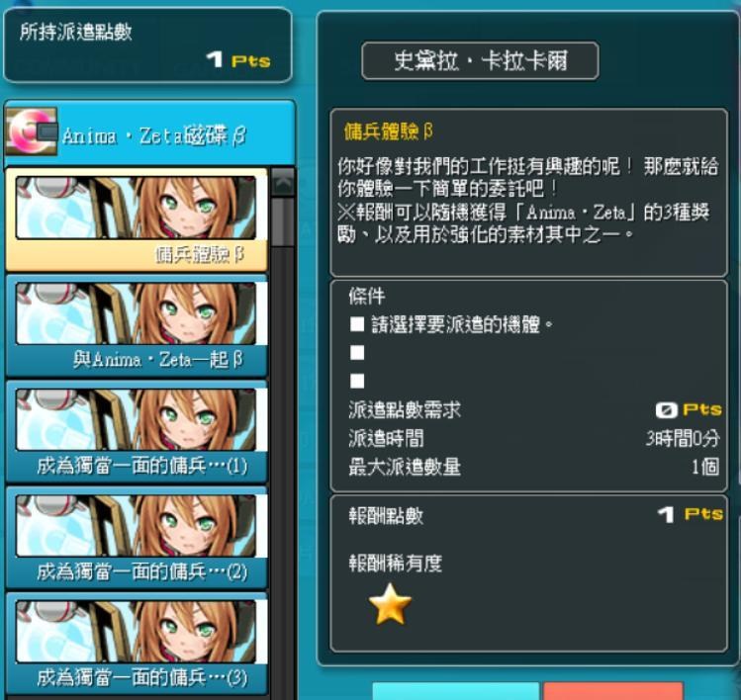Image resolution: width=741 pixels, height=700 pixels.
Task: Select the 傭兵體驗 β mission thumbnail
Action: tap(137, 208)
